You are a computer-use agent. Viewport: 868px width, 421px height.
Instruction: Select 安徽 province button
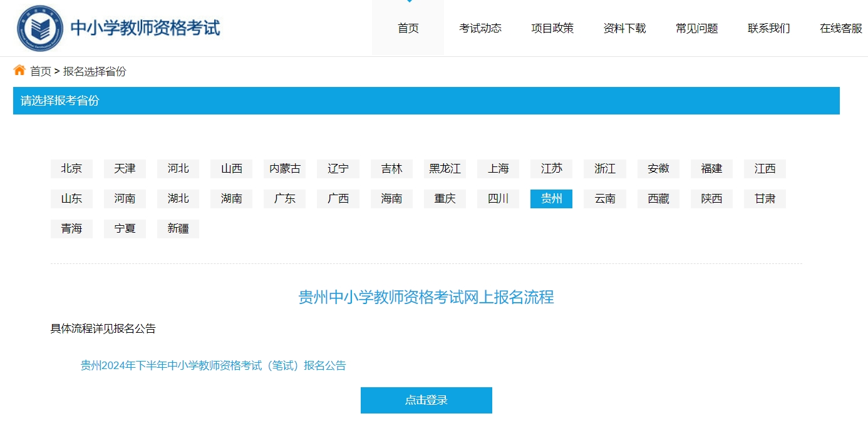point(658,169)
